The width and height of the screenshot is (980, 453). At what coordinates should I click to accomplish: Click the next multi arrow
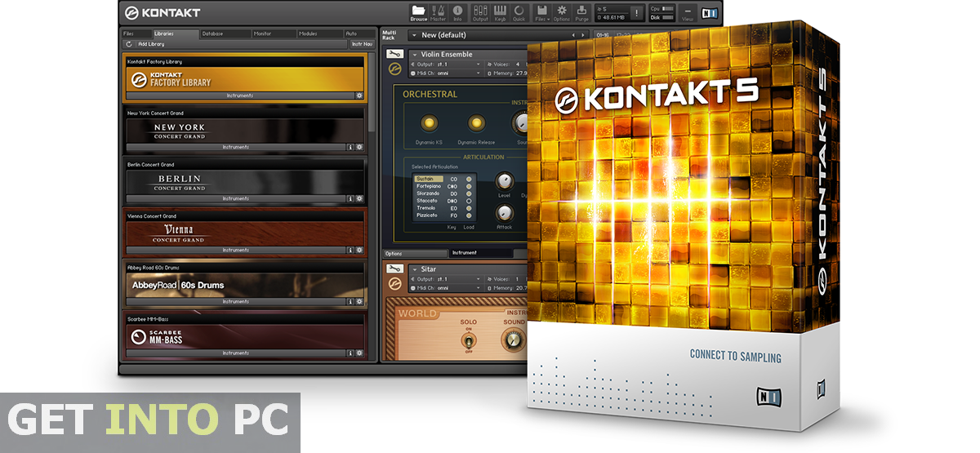(x=583, y=35)
